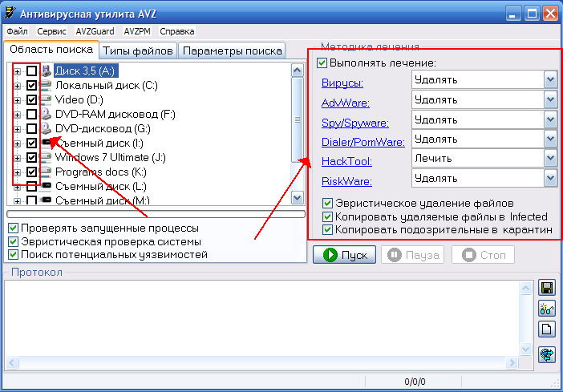Toggle Поиск потенциальных уязвимостей checkbox
This screenshot has height=392, width=563.
click(14, 255)
